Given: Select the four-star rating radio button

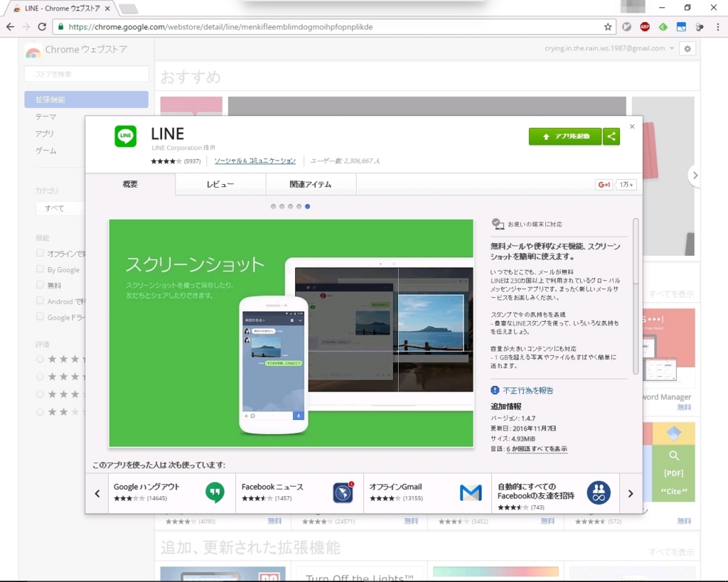Looking at the screenshot, I should (41, 377).
